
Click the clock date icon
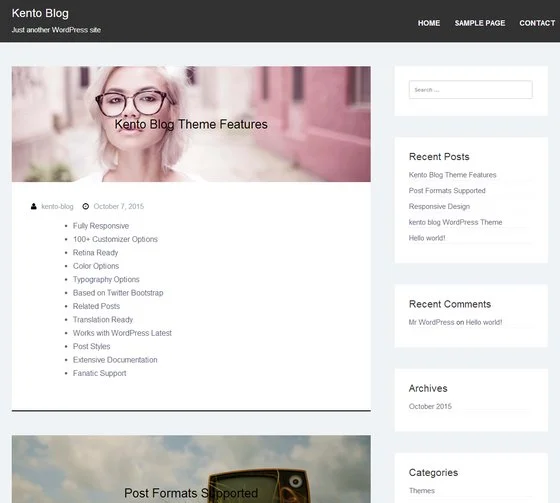86,206
